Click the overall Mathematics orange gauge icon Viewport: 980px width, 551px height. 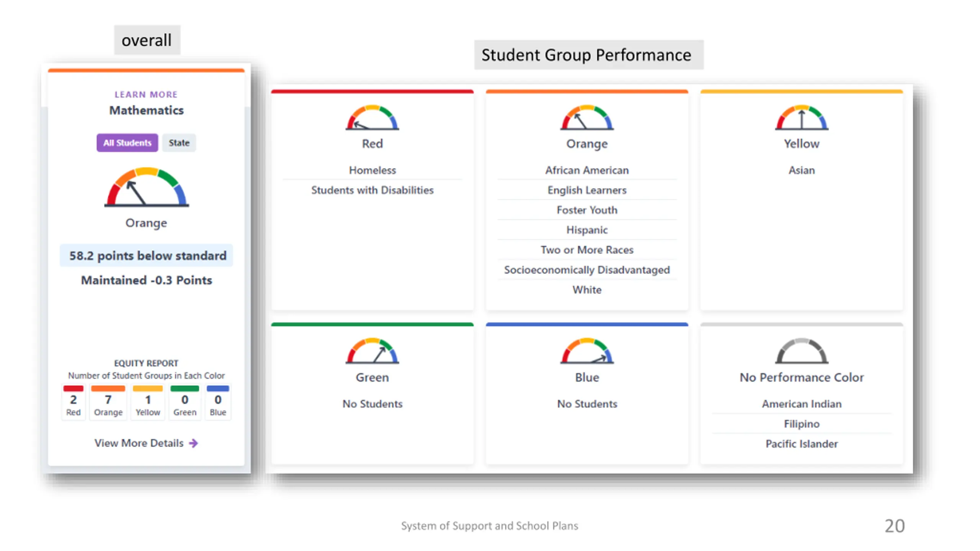click(147, 187)
